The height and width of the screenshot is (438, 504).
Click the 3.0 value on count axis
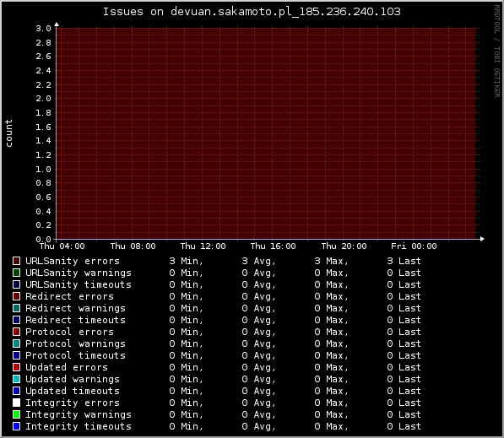[43, 29]
